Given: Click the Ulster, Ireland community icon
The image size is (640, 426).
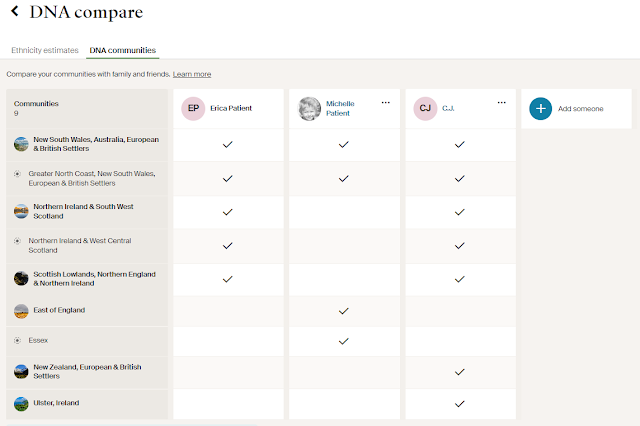Looking at the screenshot, I should pyautogui.click(x=21, y=403).
